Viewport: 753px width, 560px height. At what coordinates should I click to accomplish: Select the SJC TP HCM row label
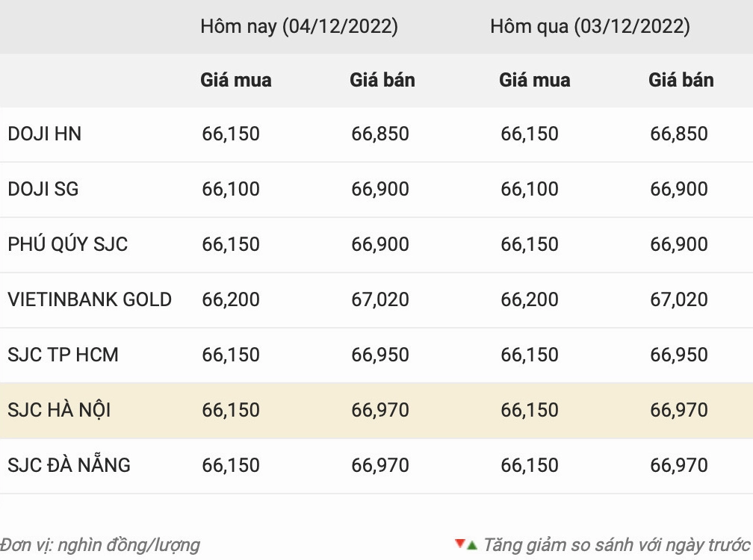pos(63,355)
